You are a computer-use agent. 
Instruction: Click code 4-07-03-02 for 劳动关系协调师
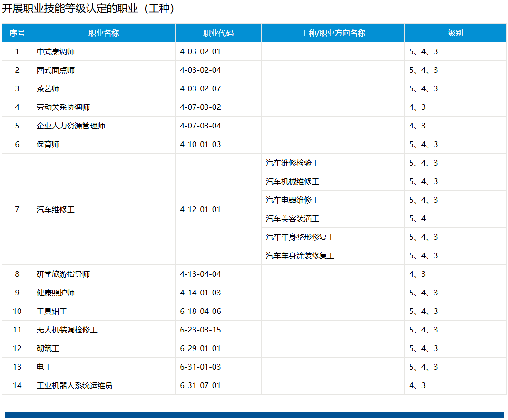(201, 107)
